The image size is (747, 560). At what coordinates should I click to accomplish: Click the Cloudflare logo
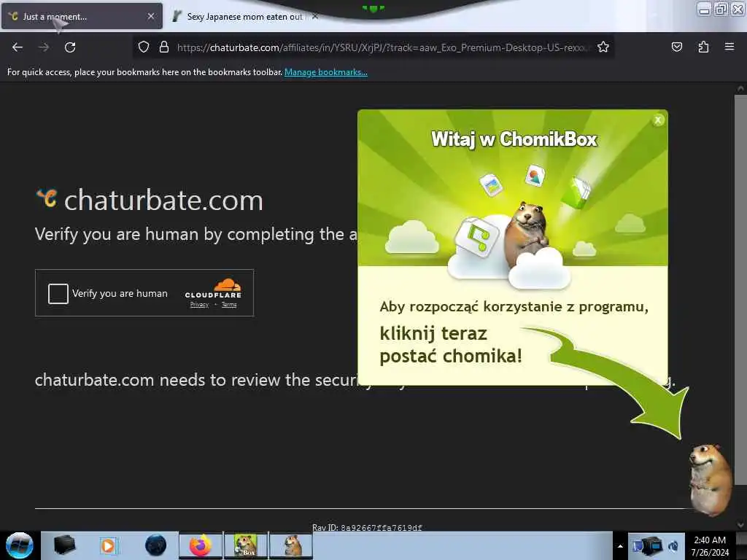(213, 289)
